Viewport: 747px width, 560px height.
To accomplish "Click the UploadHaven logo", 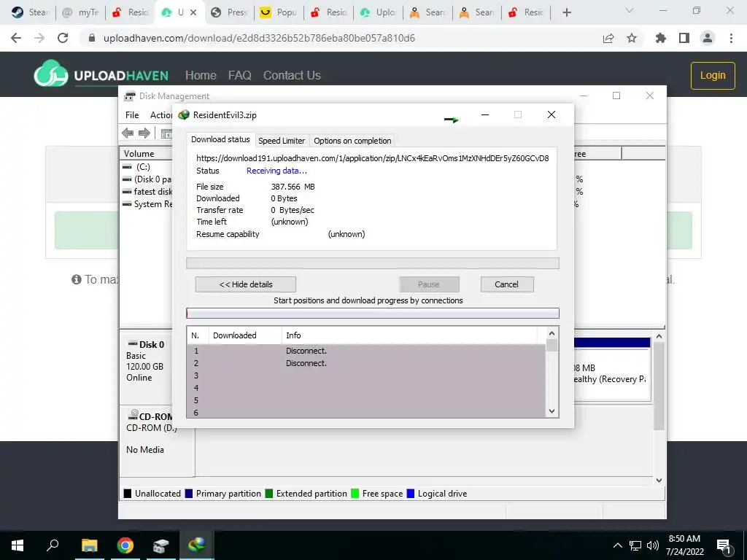I will (101, 74).
